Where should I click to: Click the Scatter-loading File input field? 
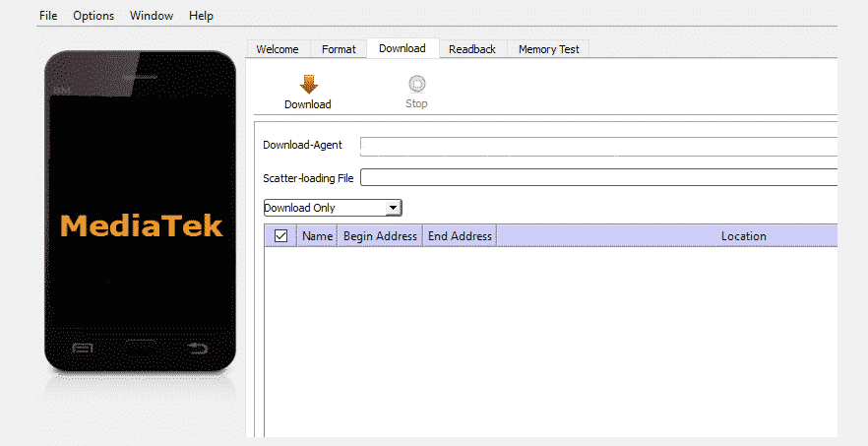598,178
